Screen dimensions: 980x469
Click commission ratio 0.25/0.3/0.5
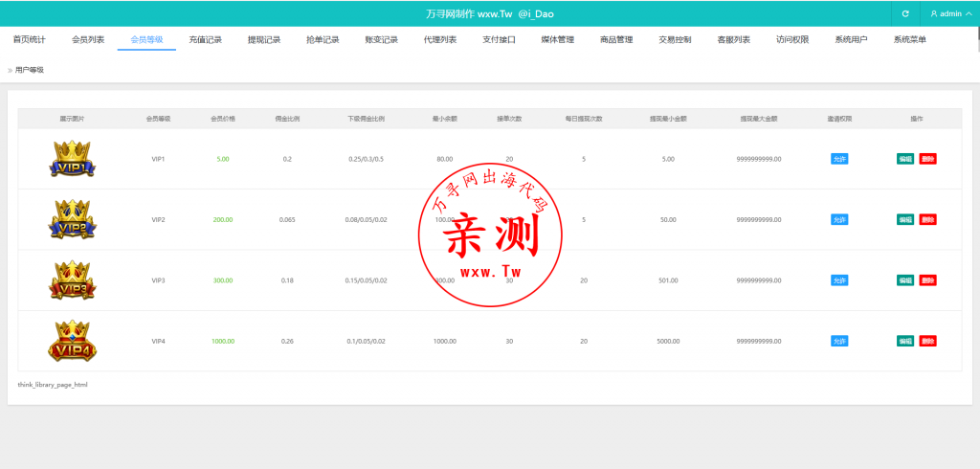[367, 159]
